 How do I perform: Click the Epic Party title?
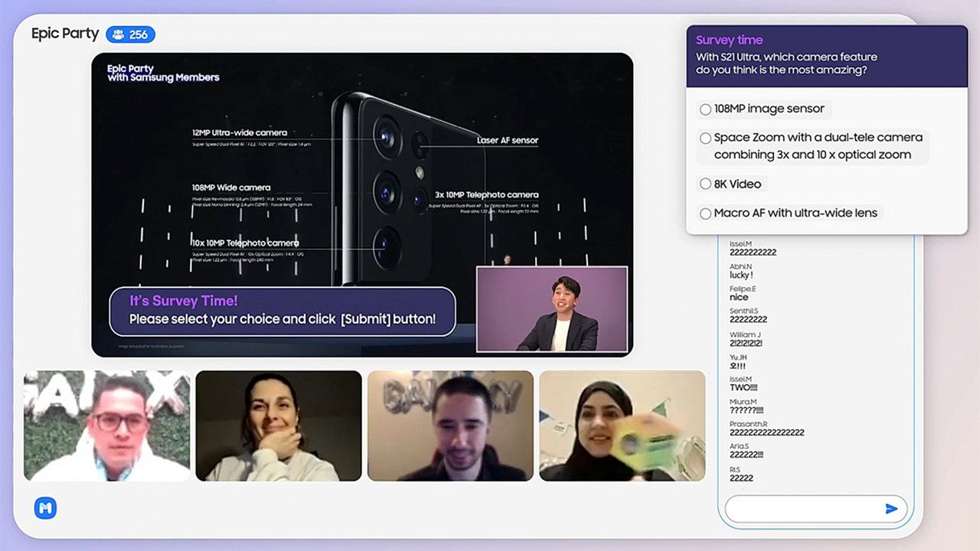[65, 34]
